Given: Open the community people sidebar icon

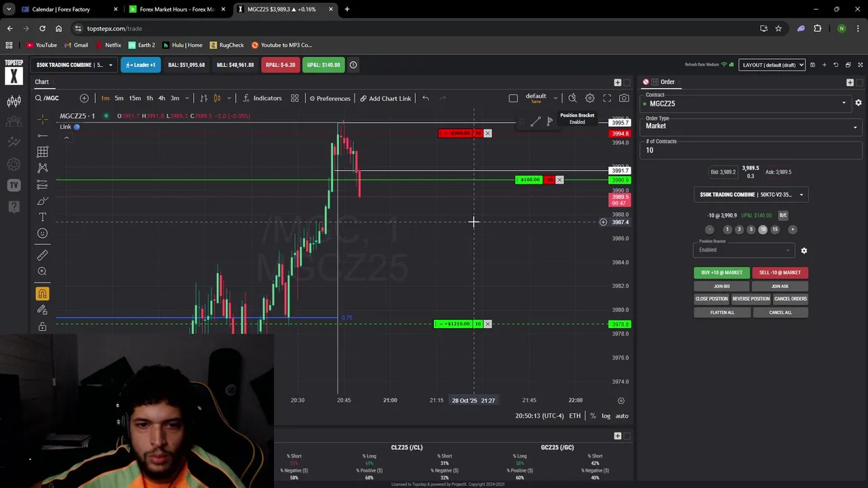Looking at the screenshot, I should pos(14,122).
